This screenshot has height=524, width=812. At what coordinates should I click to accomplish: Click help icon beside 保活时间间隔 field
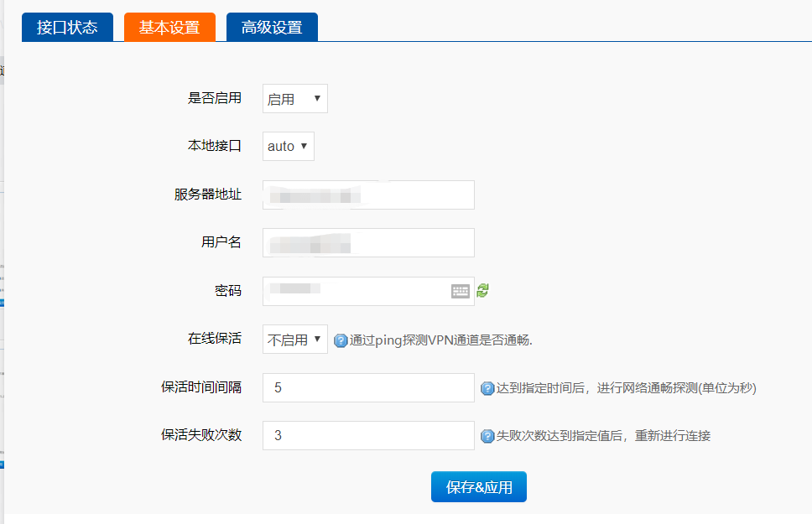pyautogui.click(x=487, y=388)
